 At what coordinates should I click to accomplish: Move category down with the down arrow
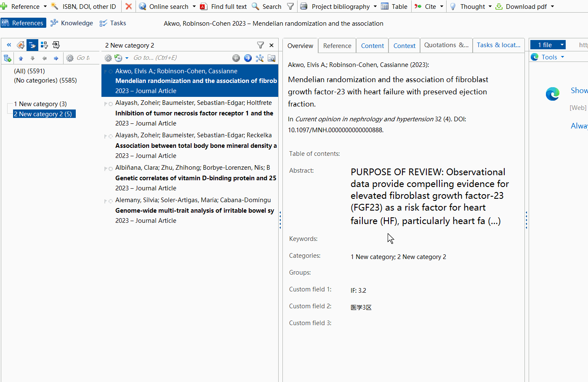pyautogui.click(x=32, y=58)
